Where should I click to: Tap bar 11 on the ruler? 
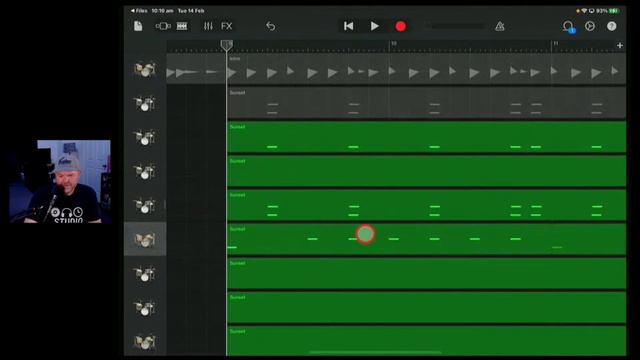(x=556, y=43)
